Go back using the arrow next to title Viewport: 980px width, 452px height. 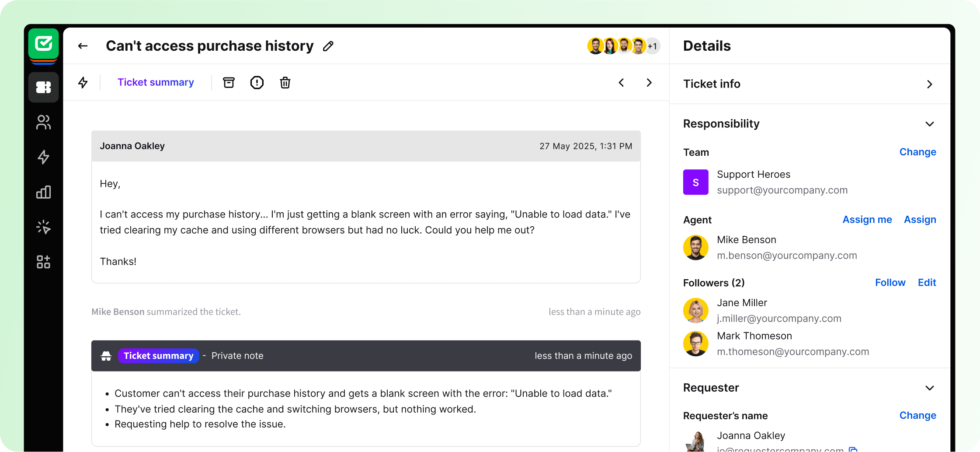[83, 46]
